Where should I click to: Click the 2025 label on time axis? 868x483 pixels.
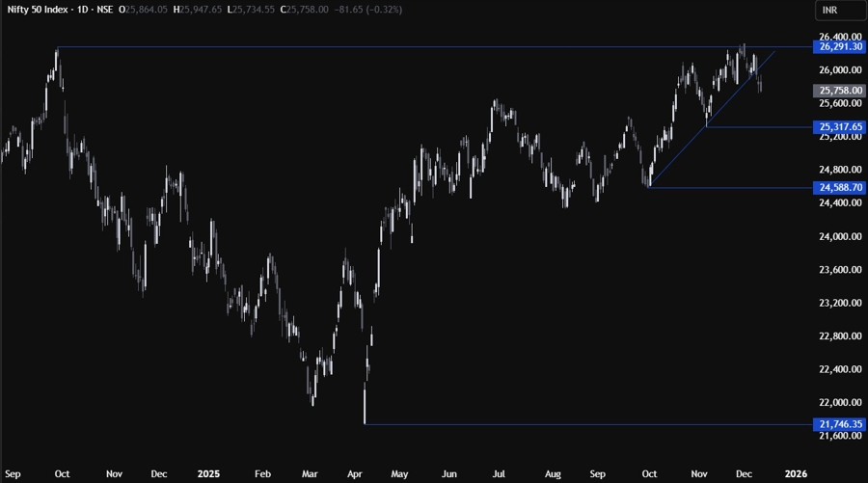(x=210, y=474)
